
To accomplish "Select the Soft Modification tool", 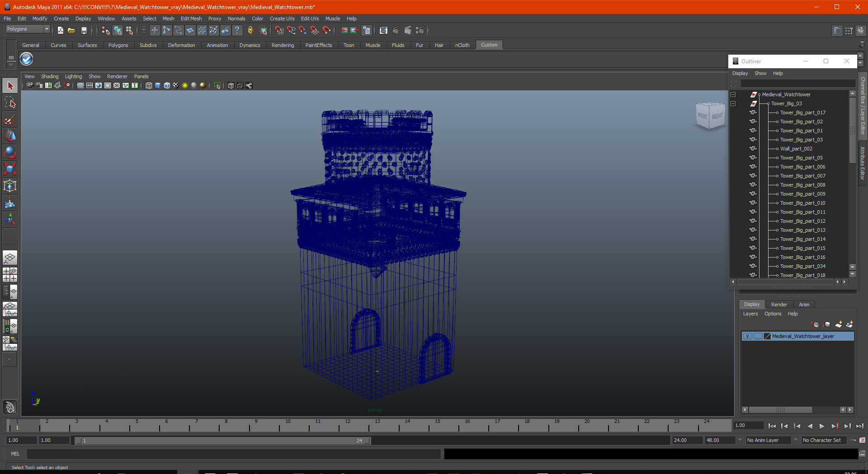I will tap(10, 202).
